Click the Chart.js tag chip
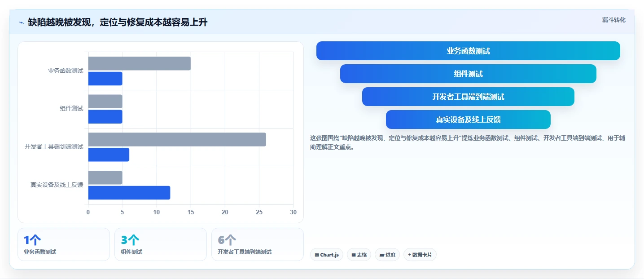The width and height of the screenshot is (644, 279). (x=327, y=255)
